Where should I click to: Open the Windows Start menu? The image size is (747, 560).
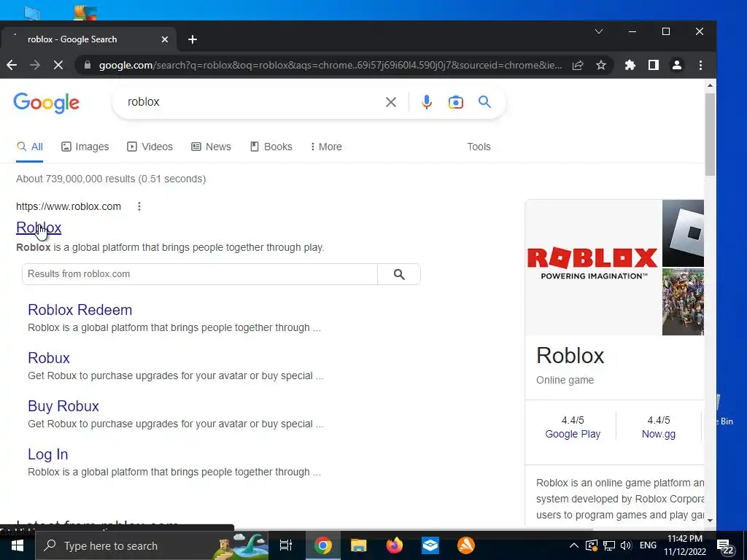click(18, 545)
